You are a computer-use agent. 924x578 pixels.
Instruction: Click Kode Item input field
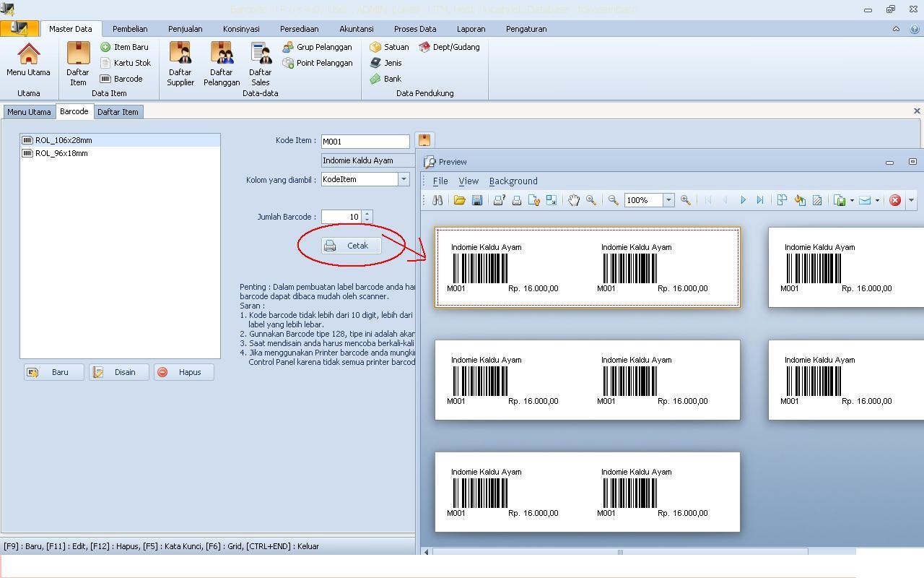click(365, 142)
